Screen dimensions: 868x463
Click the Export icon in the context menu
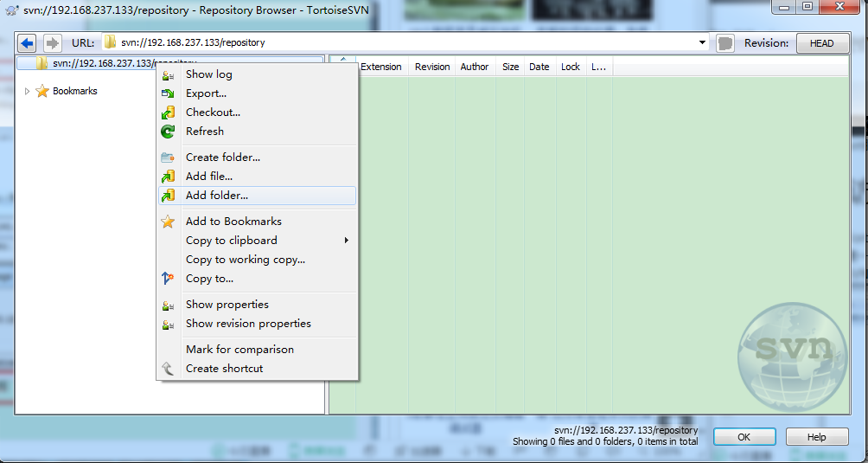(168, 93)
